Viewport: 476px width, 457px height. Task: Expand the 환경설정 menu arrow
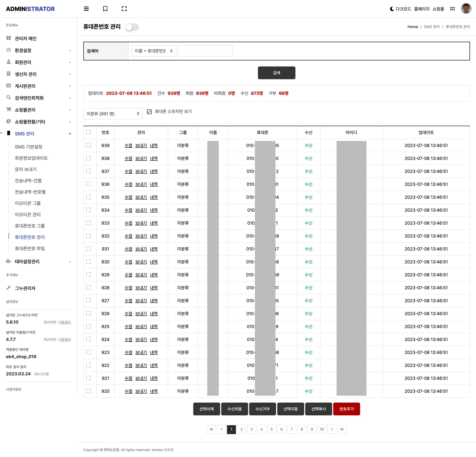coord(70,51)
